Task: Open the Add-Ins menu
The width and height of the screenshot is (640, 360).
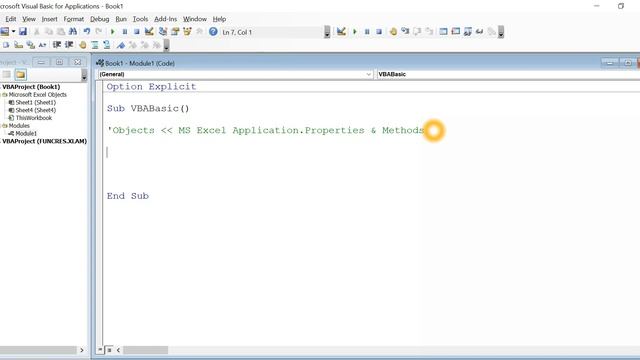Action: pyautogui.click(x=165, y=19)
